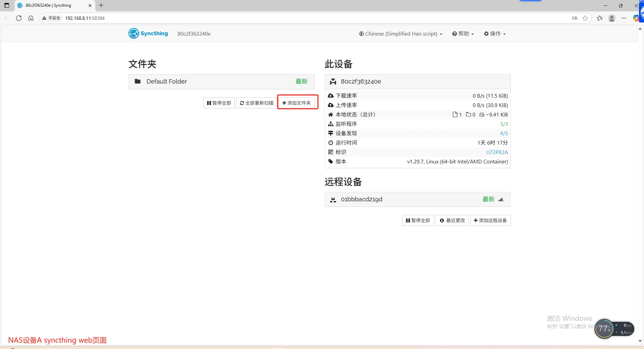Go to browser home icon
Image resolution: width=644 pixels, height=349 pixels.
pyautogui.click(x=31, y=18)
